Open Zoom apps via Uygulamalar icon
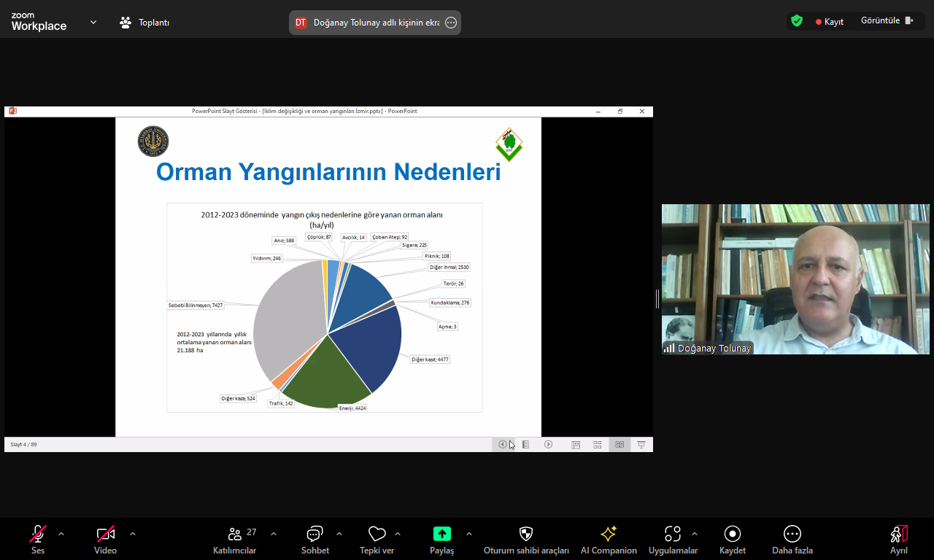934x560 pixels. 673,533
